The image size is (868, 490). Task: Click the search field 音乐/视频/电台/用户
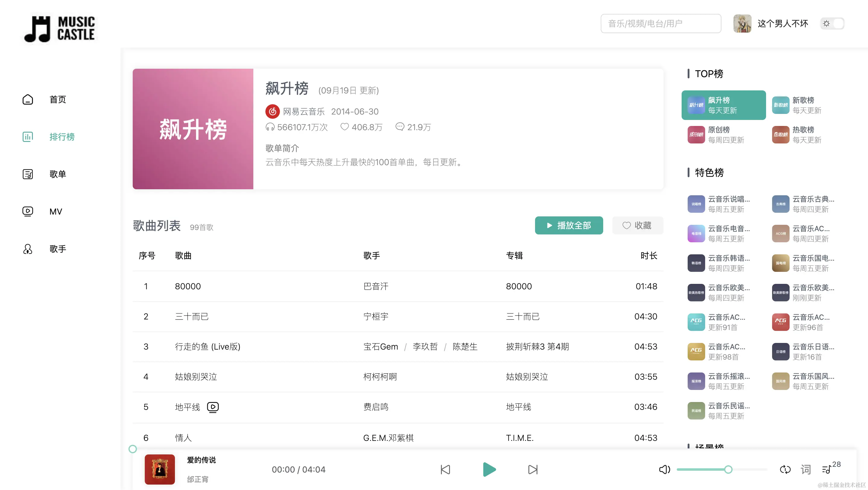coord(661,24)
